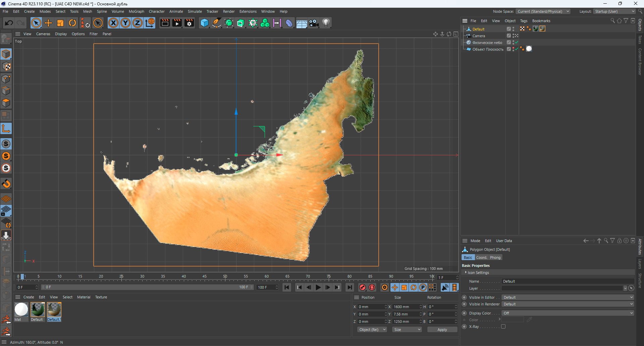Viewport: 644px width, 346px height.
Task: Select the Rotate tool icon
Action: [x=72, y=23]
